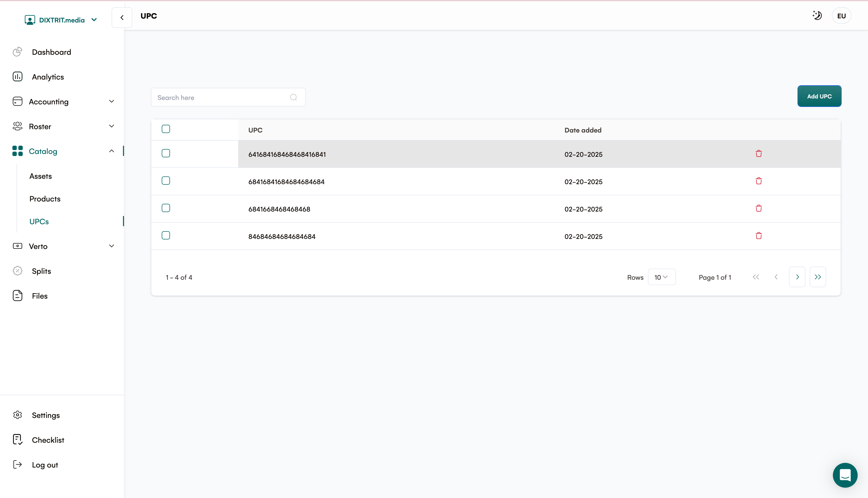The height and width of the screenshot is (498, 868).
Task: Click the Roster people icon
Action: 18,126
